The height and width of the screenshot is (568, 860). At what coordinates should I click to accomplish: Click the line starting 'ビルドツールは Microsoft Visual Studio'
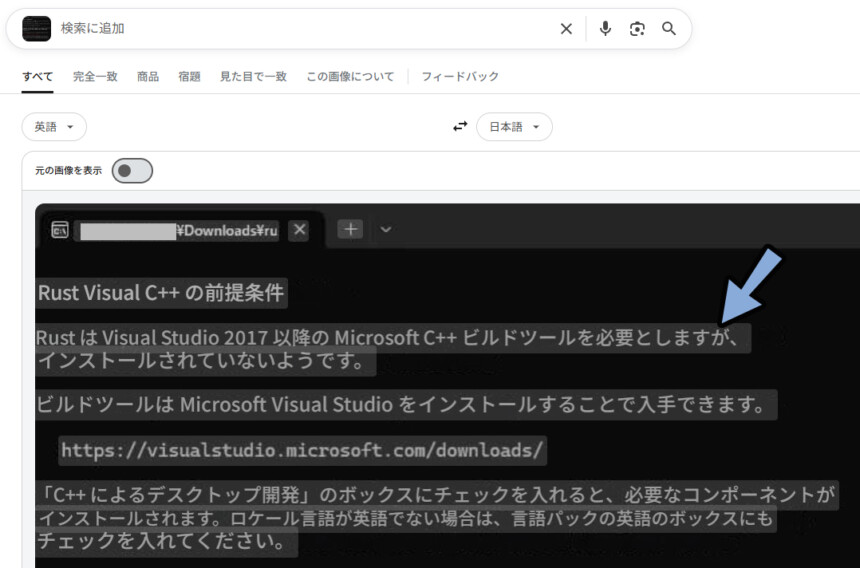406,405
